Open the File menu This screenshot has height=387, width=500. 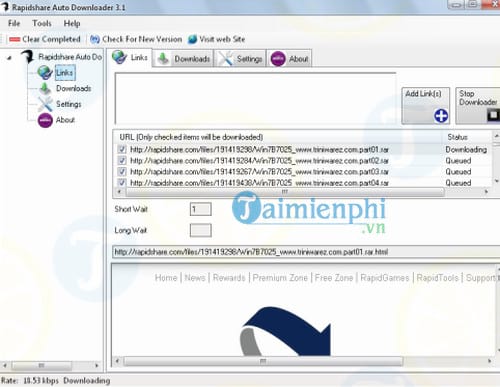(x=14, y=23)
